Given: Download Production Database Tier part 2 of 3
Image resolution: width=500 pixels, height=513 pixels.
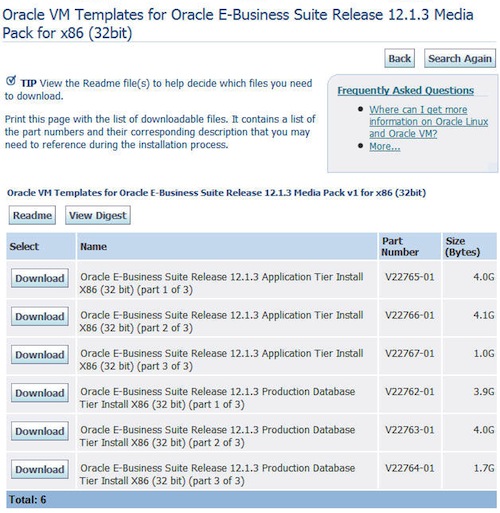Looking at the screenshot, I should (40, 431).
